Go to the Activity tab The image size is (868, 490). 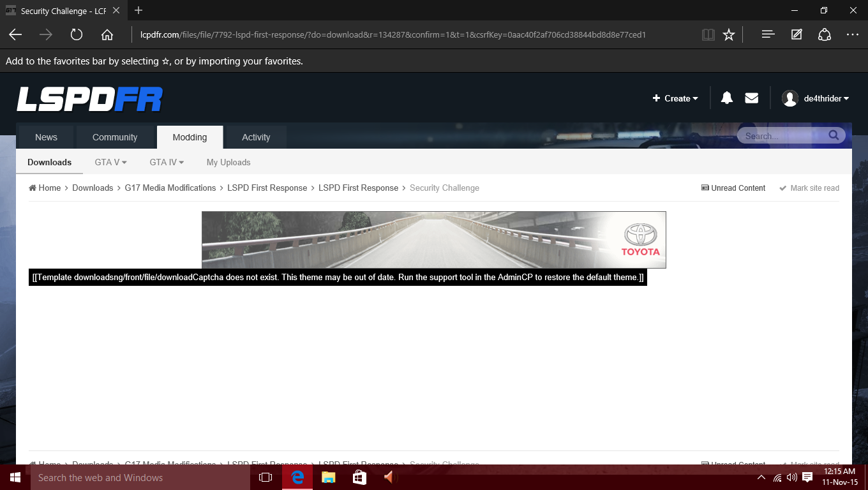[256, 137]
